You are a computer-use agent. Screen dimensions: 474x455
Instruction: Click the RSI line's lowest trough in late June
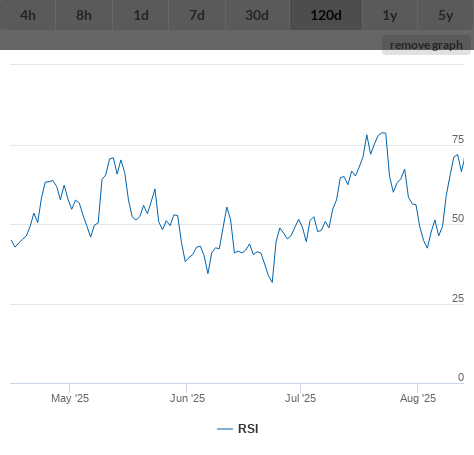pyautogui.click(x=272, y=282)
